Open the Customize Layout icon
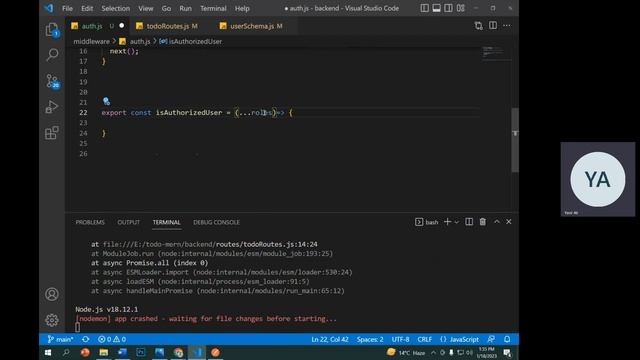The width and height of the screenshot is (640, 360). [460, 8]
